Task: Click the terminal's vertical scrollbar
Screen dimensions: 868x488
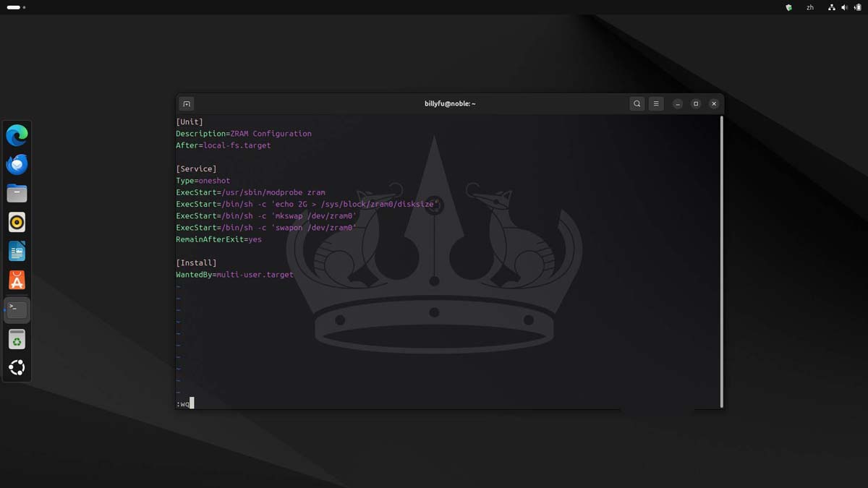Action: point(721,260)
